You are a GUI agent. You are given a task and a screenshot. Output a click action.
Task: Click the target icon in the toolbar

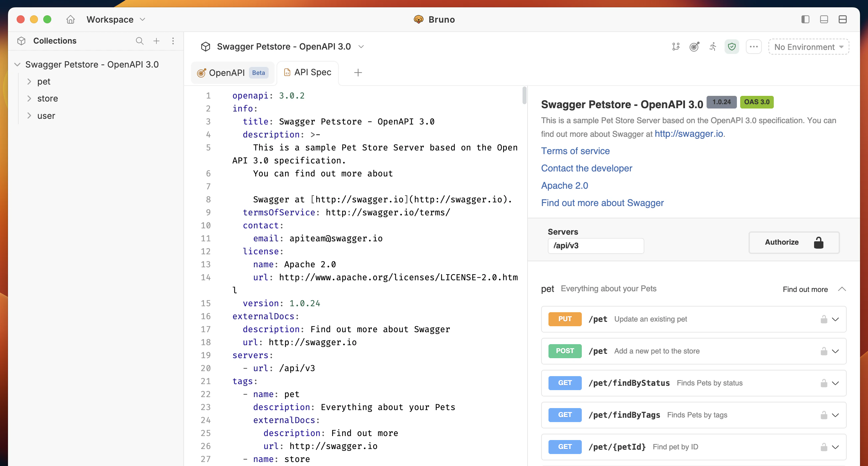[695, 47]
